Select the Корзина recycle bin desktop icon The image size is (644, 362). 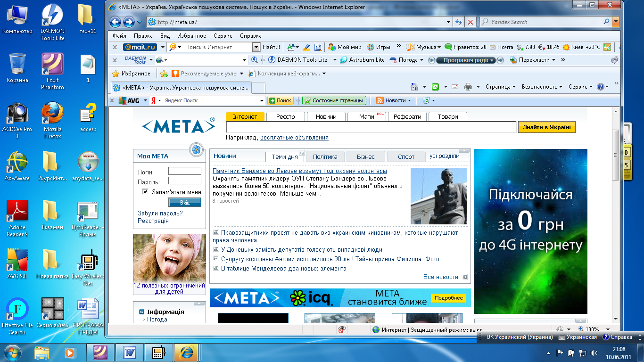[17, 68]
